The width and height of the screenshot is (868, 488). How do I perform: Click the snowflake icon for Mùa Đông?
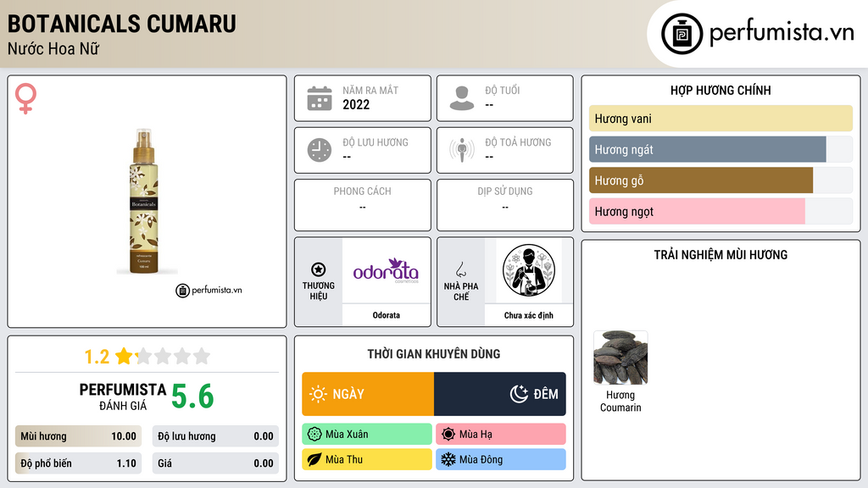point(448,459)
